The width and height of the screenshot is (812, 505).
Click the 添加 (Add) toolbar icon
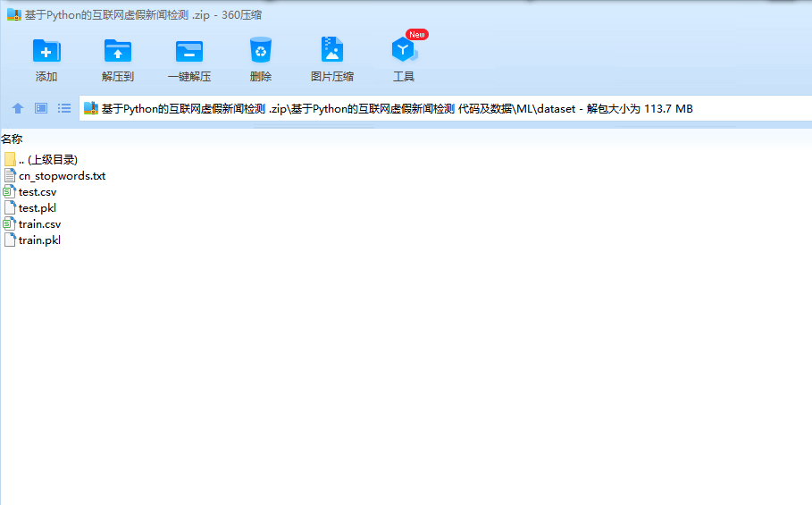point(46,51)
